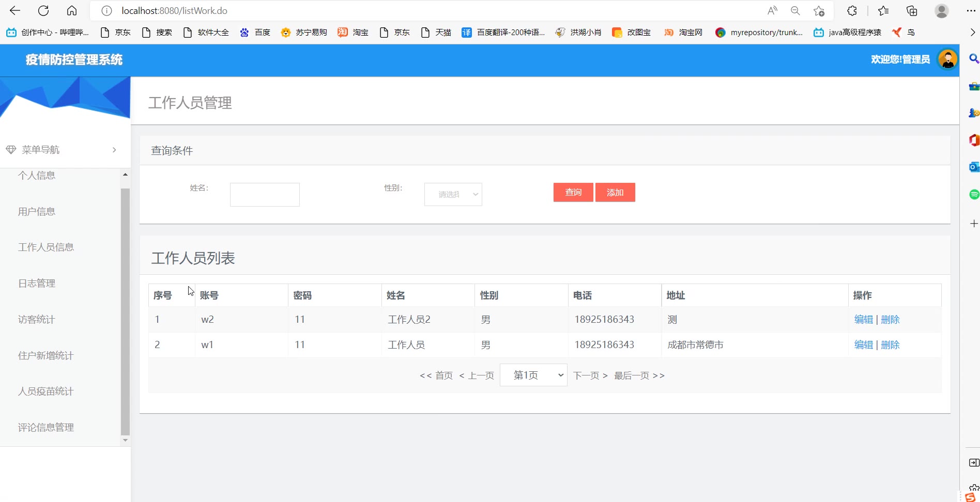
Task: Open Office in the Edge sidebar
Action: point(974,140)
